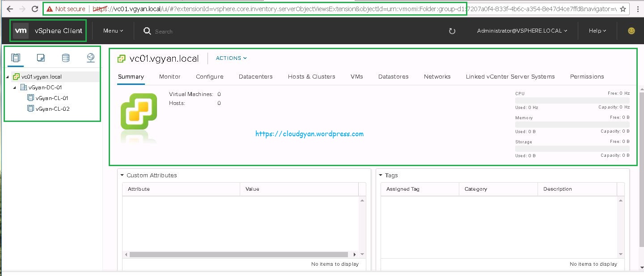Select vGyan-CL-01 cluster in tree
Viewport: 644px width, 276px height.
point(52,98)
